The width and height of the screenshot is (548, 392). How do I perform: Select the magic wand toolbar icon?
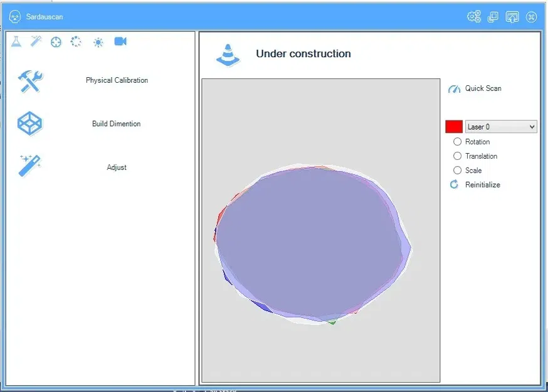click(x=36, y=41)
